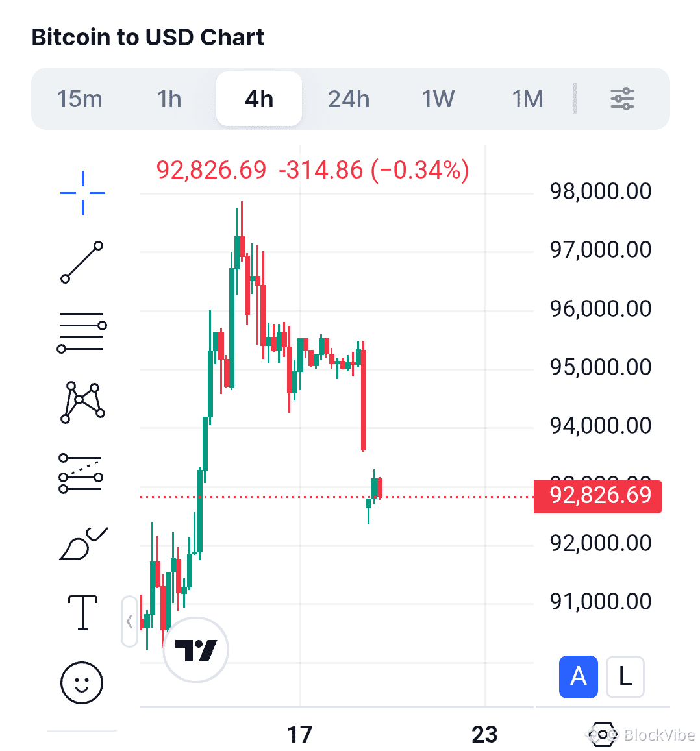
Task: Open the Fibonacci retracement tool
Action: pyautogui.click(x=82, y=332)
